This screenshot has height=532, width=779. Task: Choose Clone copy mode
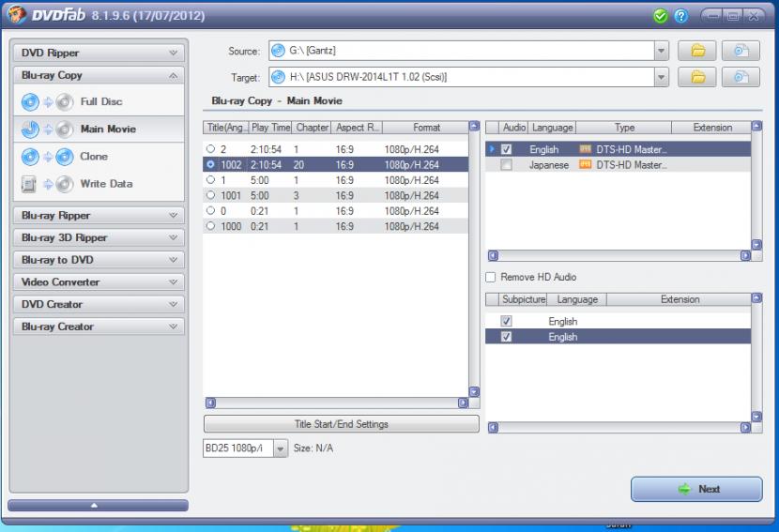click(99, 157)
